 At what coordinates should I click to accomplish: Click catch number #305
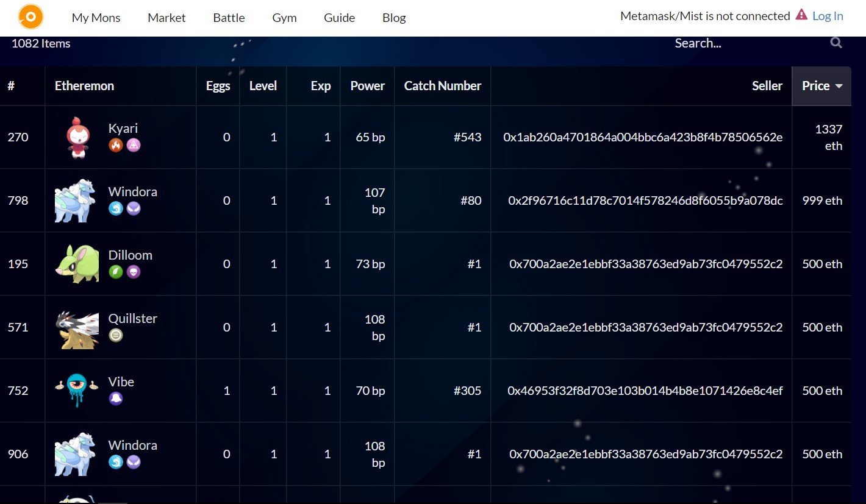468,391
